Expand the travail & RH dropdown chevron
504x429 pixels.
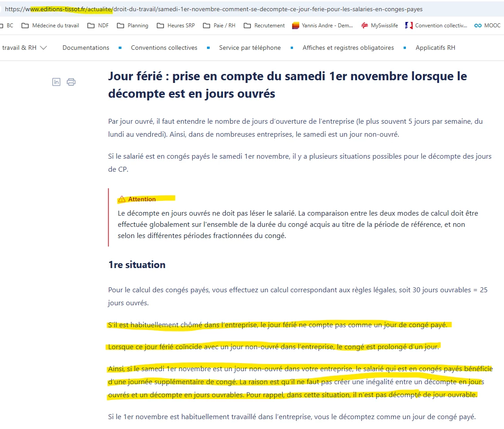click(43, 48)
